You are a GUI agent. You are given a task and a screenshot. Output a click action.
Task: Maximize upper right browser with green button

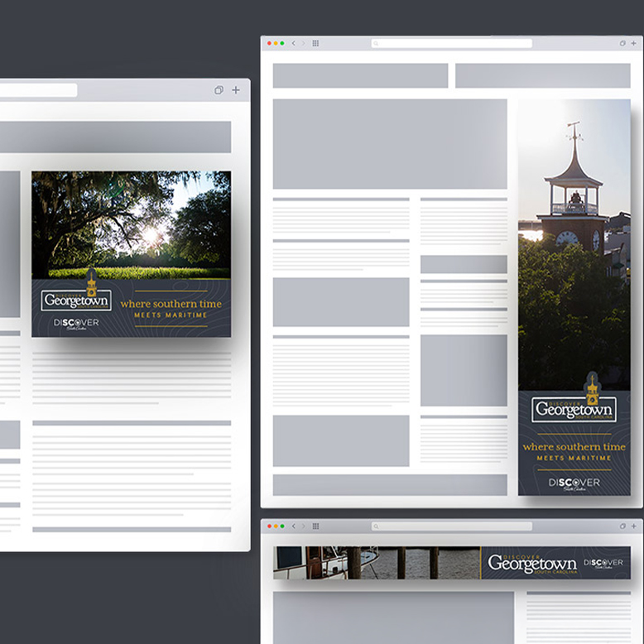click(x=282, y=43)
